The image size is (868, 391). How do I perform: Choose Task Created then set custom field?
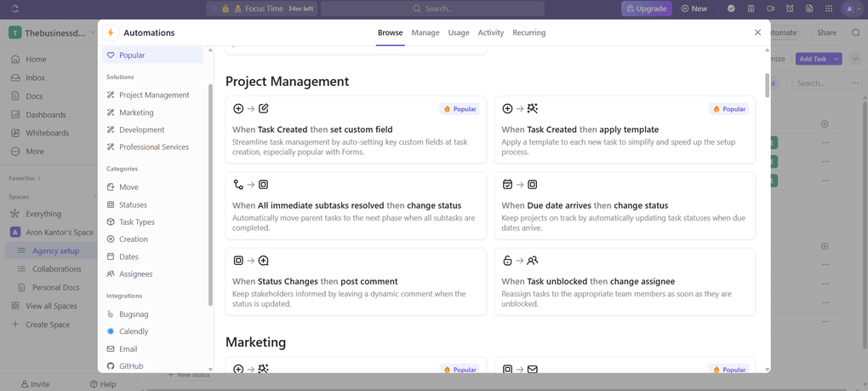point(356,129)
